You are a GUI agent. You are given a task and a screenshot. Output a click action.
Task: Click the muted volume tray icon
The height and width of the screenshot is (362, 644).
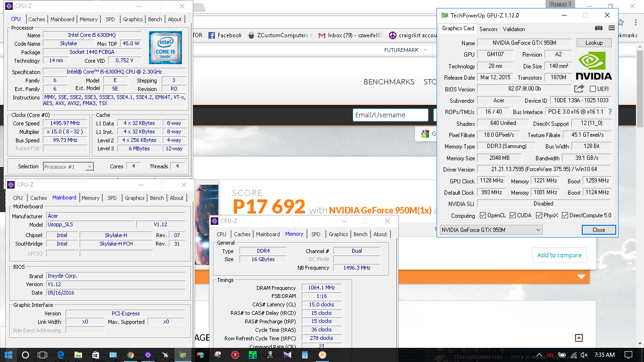coord(584,355)
